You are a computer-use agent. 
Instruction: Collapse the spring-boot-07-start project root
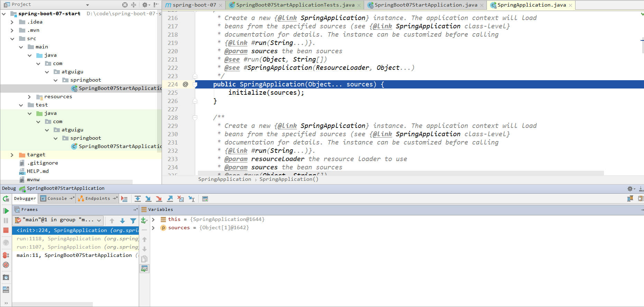point(4,14)
